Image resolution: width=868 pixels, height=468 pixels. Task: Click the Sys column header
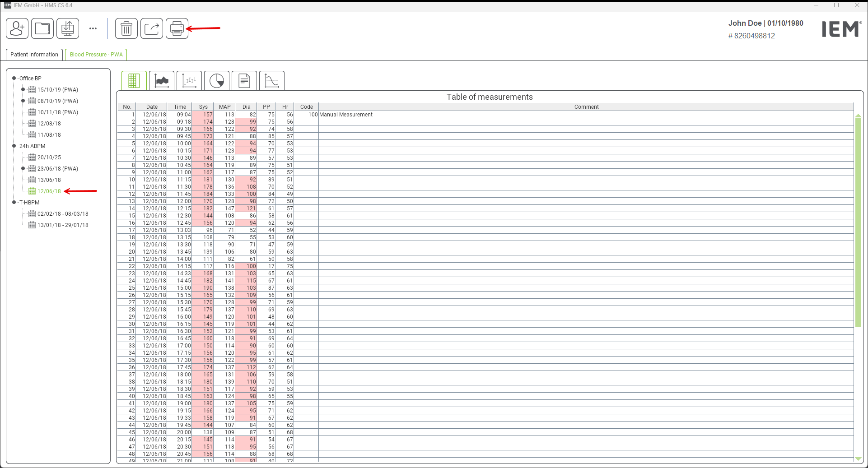click(x=203, y=107)
